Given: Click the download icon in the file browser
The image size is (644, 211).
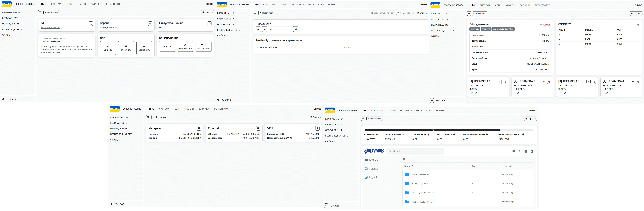Looking at the screenshot, I should [520, 151].
